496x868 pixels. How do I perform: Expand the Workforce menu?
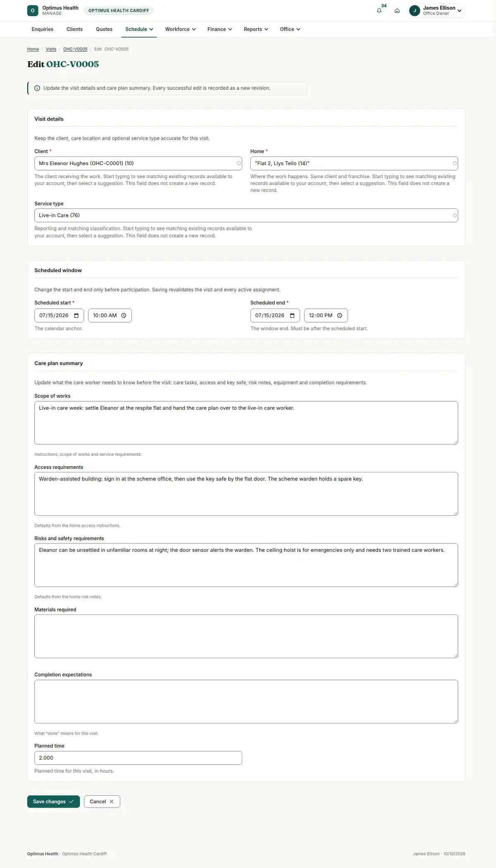click(180, 29)
